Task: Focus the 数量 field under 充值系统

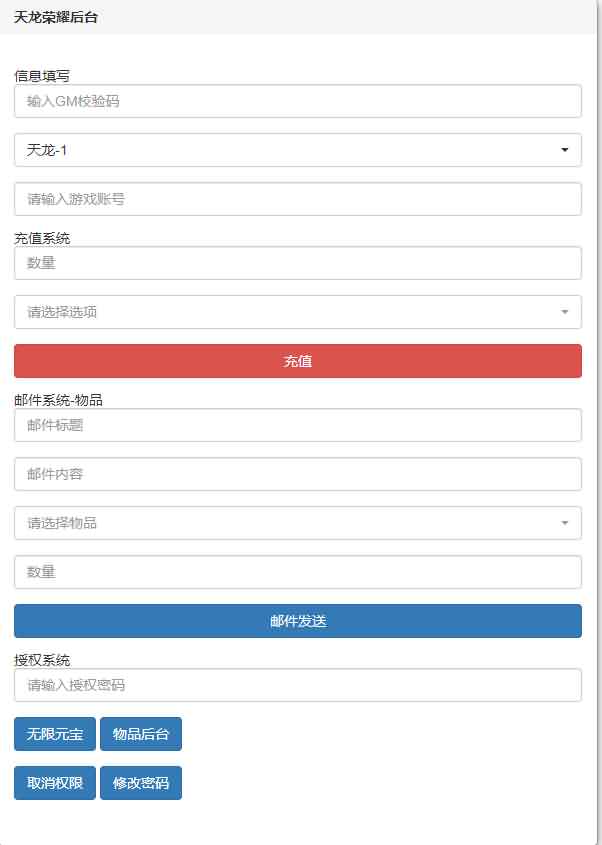Action: point(297,263)
